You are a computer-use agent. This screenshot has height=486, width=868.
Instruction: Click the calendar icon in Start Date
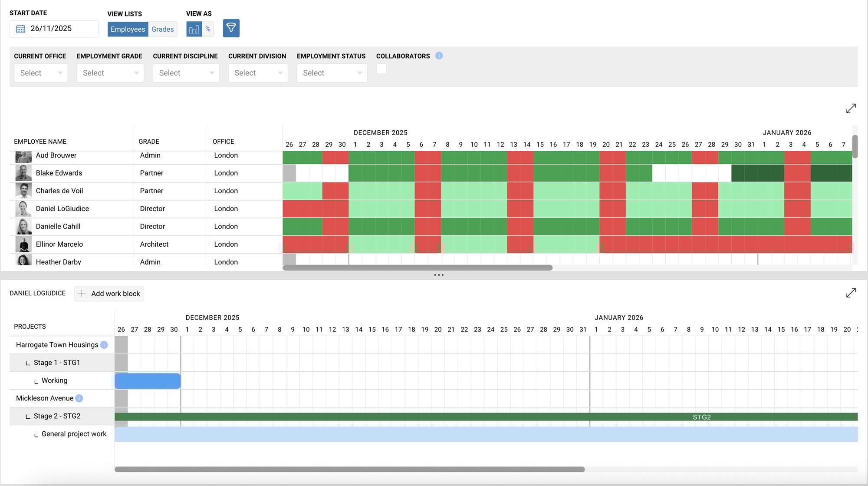click(x=20, y=29)
